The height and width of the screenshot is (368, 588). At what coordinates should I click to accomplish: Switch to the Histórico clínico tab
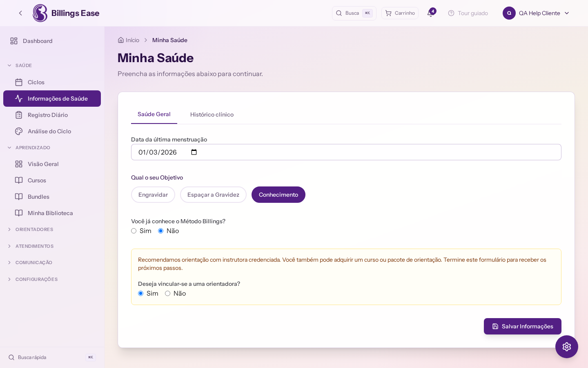click(x=212, y=114)
